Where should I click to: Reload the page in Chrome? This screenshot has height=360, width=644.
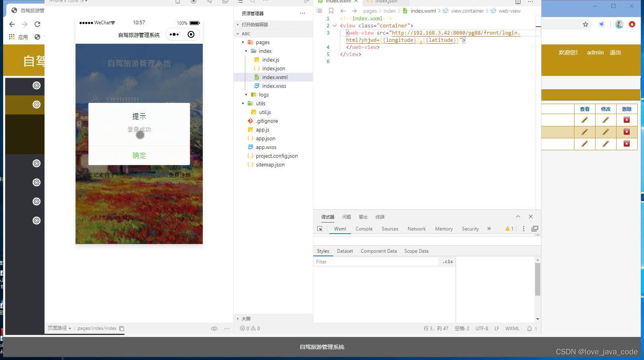[37, 24]
